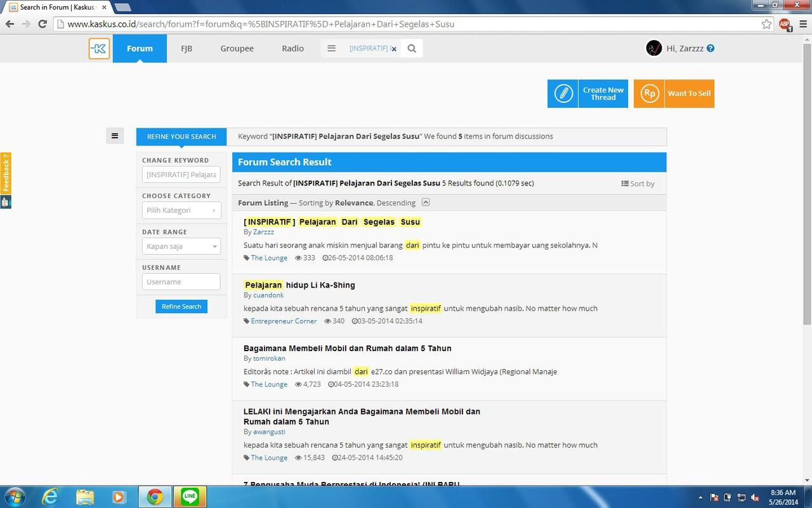Open Windows Media Player from the taskbar
Viewport: 812px width, 508px height.
pos(119,497)
